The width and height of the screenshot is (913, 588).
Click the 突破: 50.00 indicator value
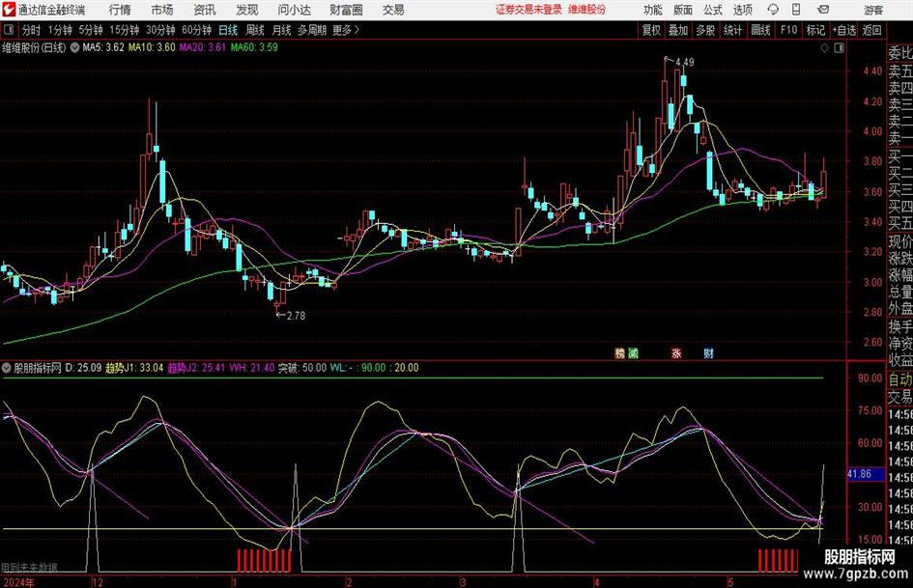(x=301, y=368)
